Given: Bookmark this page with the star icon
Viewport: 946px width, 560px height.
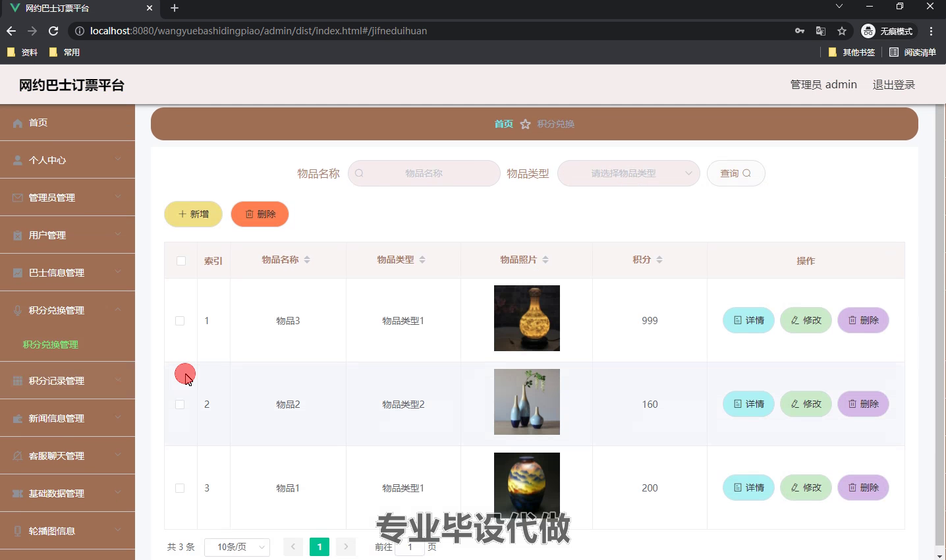Looking at the screenshot, I should click(842, 31).
